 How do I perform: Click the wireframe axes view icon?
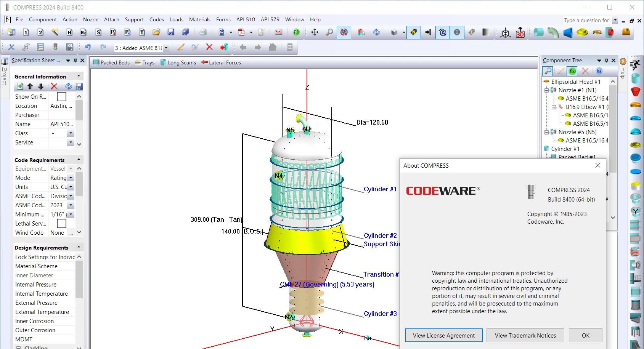[x=506, y=32]
